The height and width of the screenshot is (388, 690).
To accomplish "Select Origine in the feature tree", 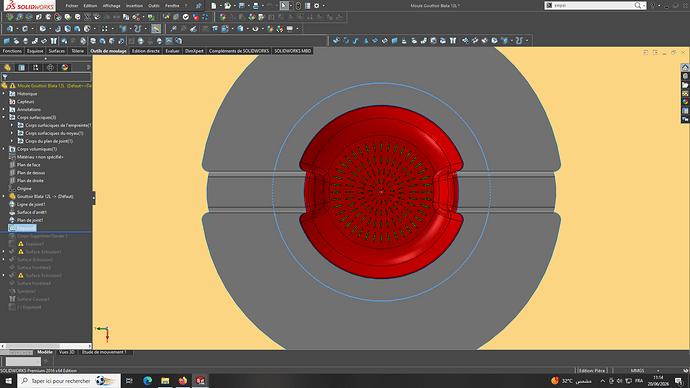I will (24, 189).
